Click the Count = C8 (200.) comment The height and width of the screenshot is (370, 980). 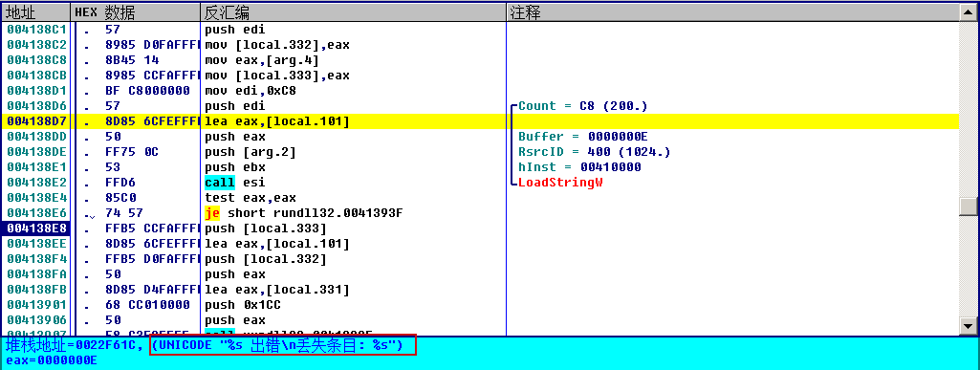click(583, 106)
